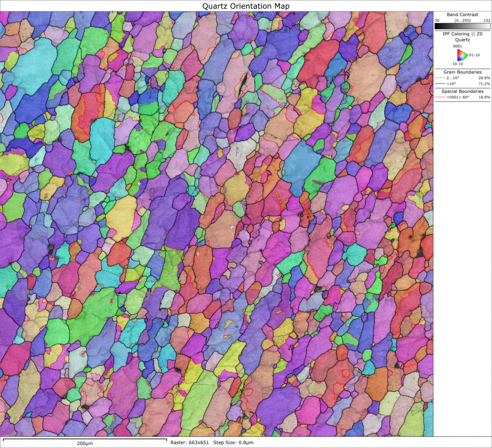Select the Band Contrast legend heading
This screenshot has height=448, width=492.
462,14
